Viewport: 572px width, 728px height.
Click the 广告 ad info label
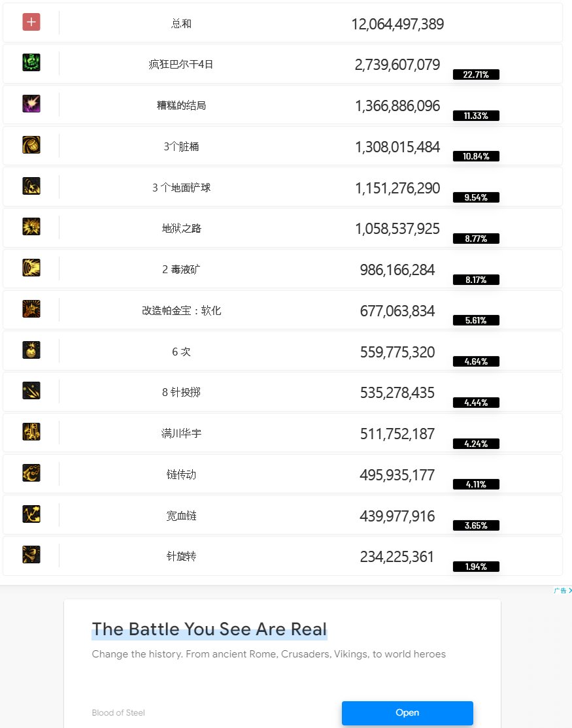click(560, 591)
